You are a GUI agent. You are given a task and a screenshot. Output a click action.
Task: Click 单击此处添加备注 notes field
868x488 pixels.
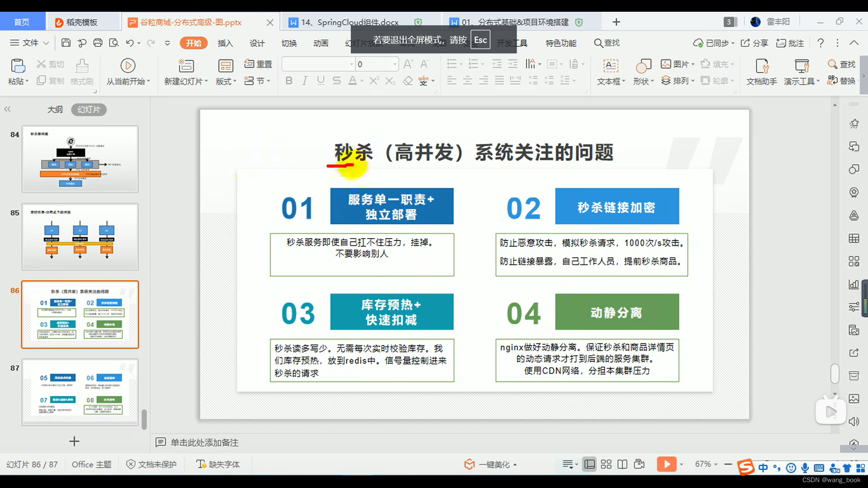204,442
